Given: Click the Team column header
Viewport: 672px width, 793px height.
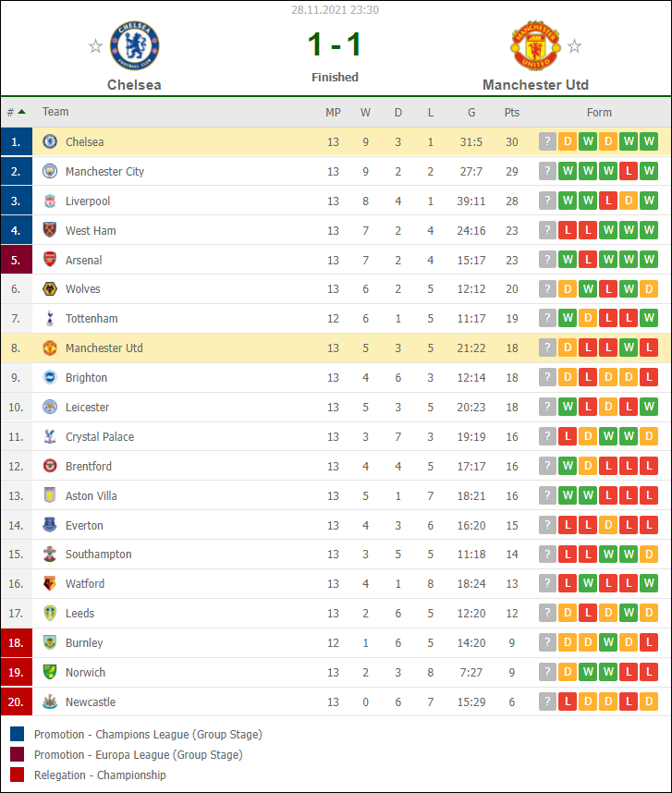Looking at the screenshot, I should point(55,112).
